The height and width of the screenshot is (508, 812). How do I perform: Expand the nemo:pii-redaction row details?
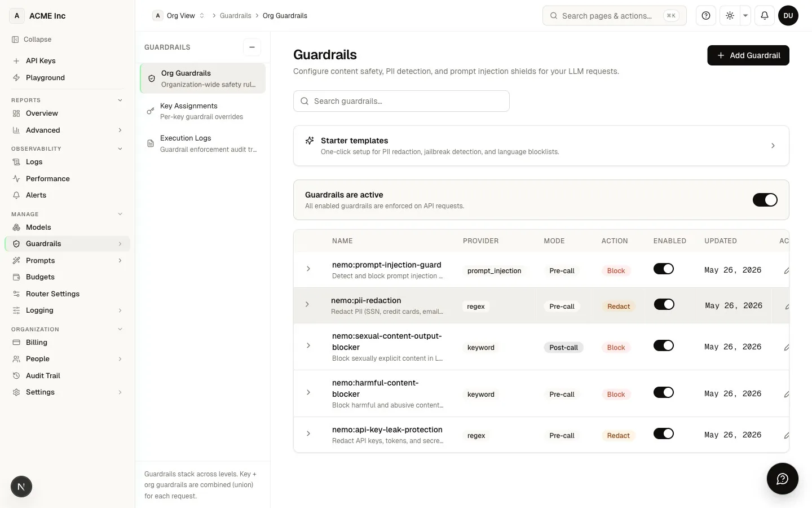pyautogui.click(x=307, y=304)
